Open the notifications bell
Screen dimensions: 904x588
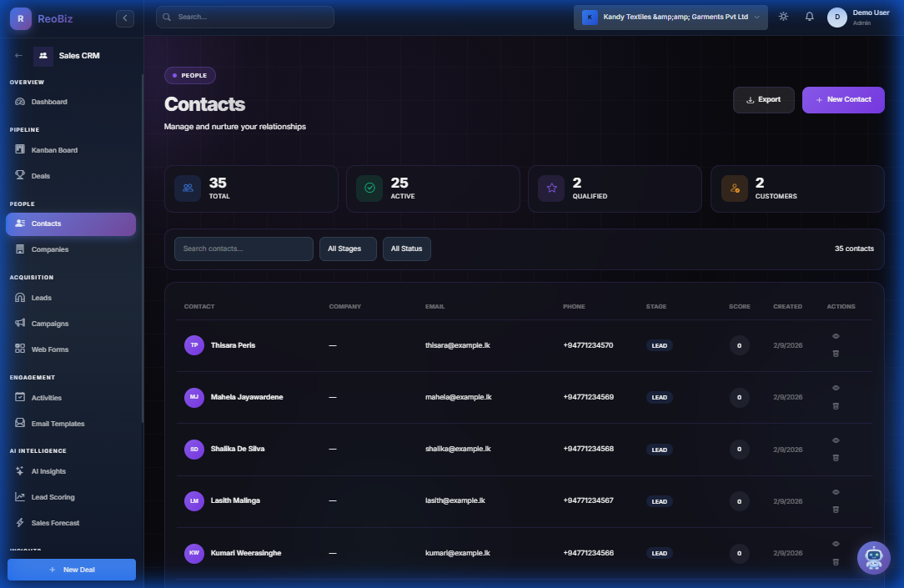(809, 16)
